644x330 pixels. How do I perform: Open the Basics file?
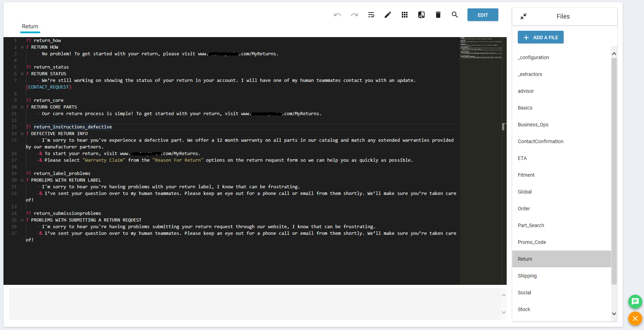(x=562, y=108)
